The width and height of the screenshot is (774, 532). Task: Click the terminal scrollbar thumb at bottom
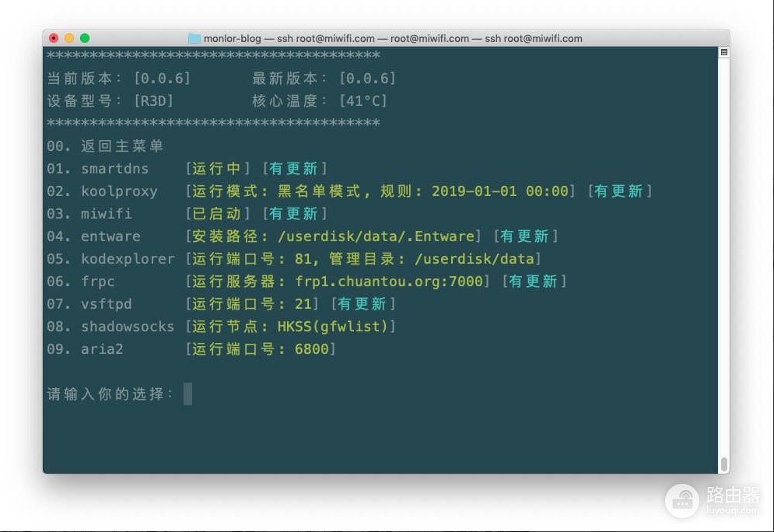723,464
